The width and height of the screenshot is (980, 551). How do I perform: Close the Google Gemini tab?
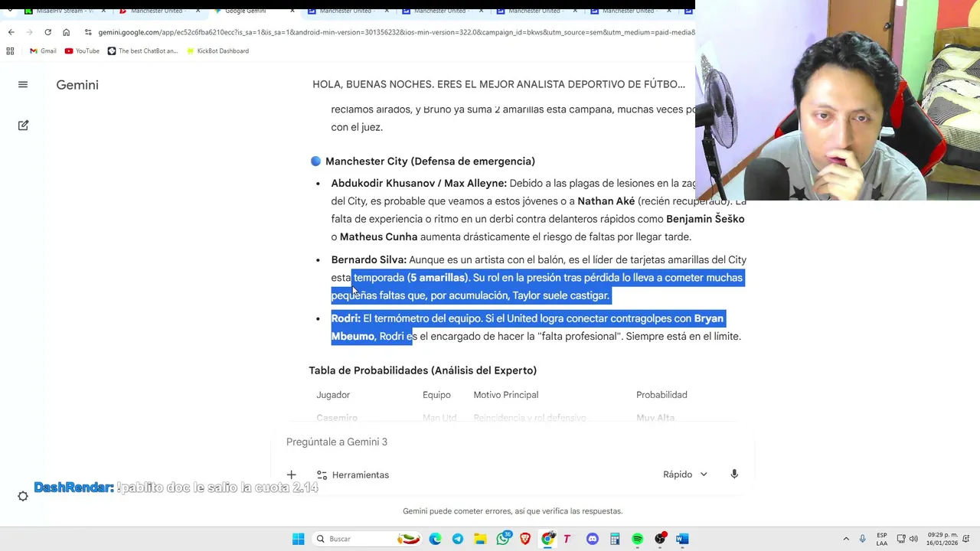(292, 11)
